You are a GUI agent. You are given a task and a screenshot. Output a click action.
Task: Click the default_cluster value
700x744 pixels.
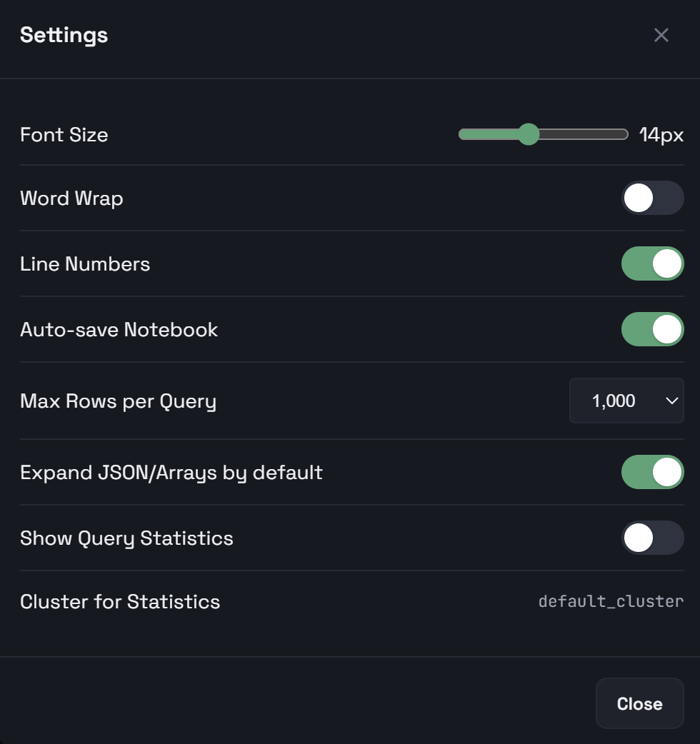tap(611, 601)
